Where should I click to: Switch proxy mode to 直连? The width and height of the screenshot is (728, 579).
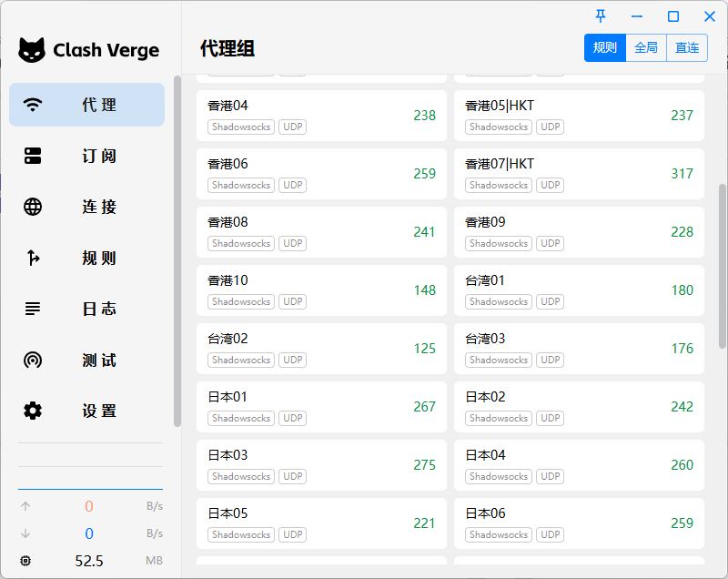pos(687,47)
